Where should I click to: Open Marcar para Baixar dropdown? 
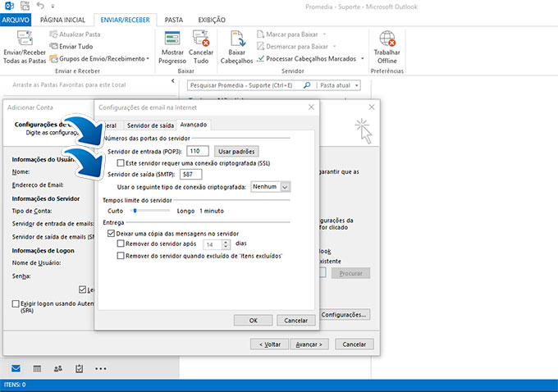point(324,34)
